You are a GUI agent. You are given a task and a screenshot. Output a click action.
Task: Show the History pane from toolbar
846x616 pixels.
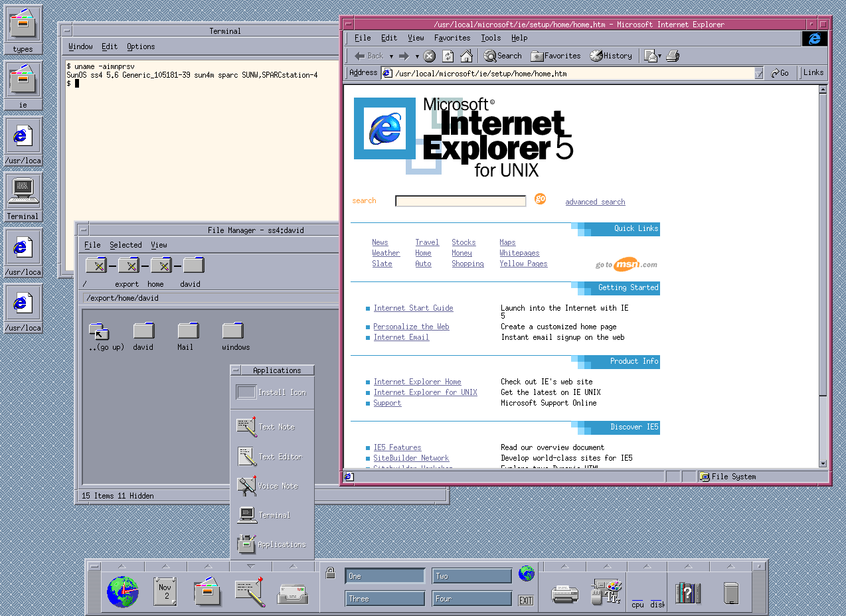point(611,56)
